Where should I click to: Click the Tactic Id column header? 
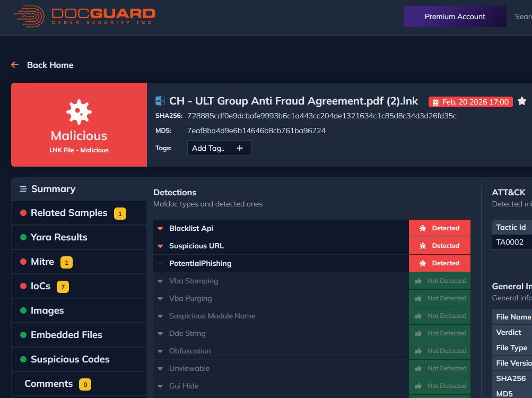pos(512,227)
